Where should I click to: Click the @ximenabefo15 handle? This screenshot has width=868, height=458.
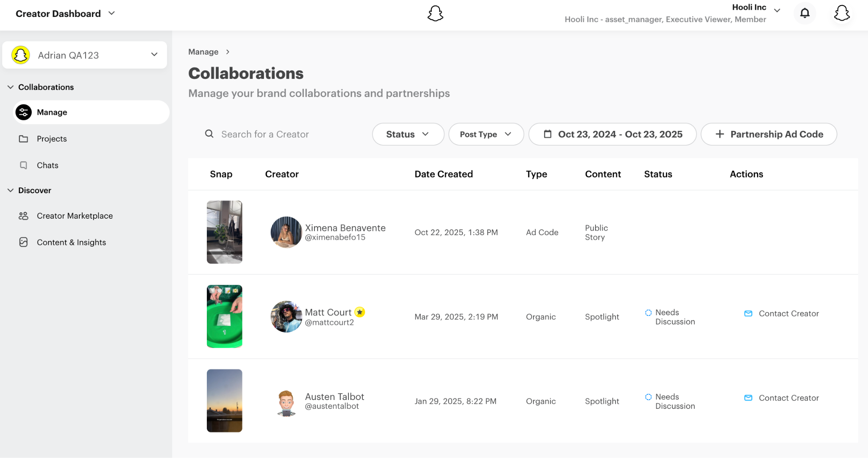click(335, 237)
